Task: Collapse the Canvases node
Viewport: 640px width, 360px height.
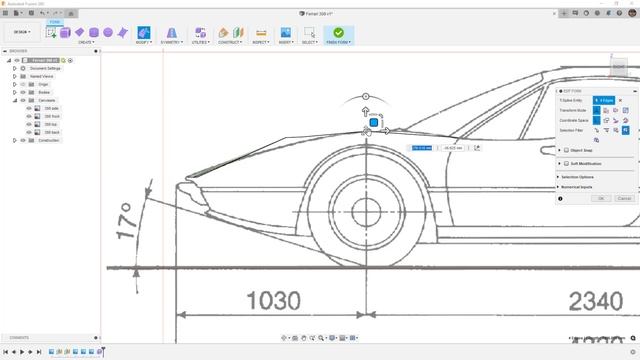Action: tap(15, 100)
